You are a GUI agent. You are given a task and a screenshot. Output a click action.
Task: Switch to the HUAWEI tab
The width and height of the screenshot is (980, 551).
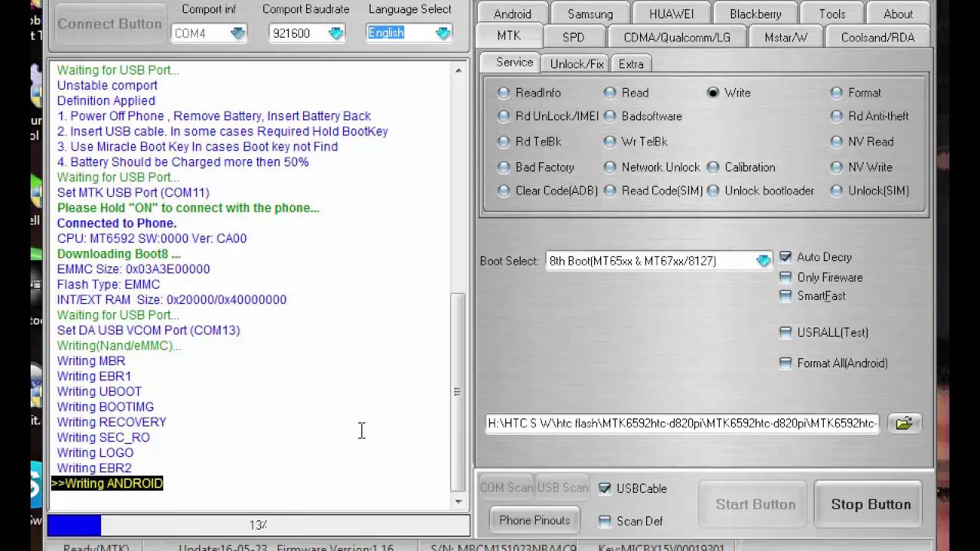(x=671, y=14)
